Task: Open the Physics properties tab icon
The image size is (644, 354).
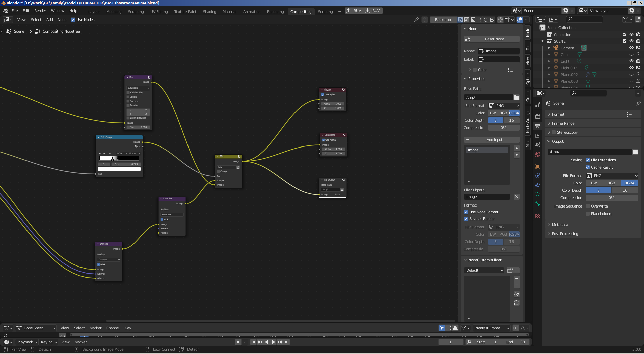Action: pyautogui.click(x=538, y=176)
